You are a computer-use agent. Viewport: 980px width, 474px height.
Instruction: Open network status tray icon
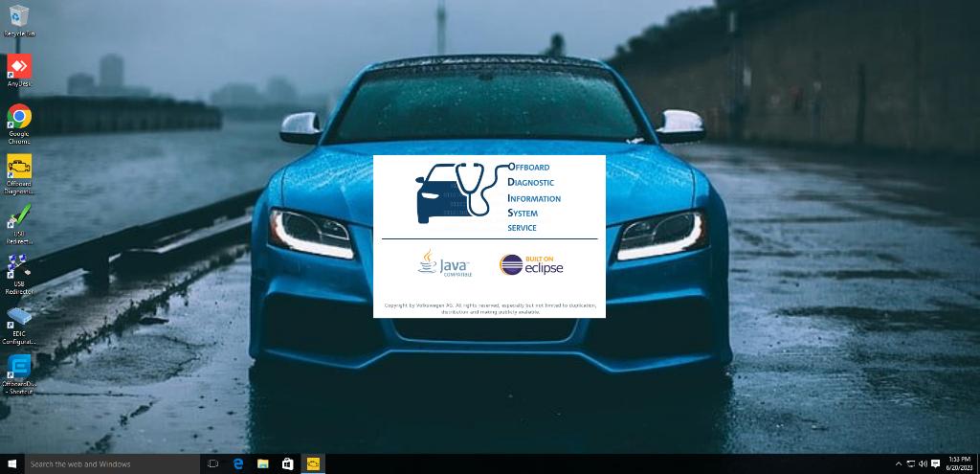click(x=911, y=464)
